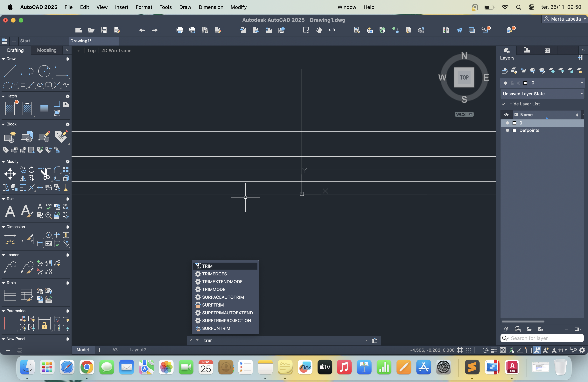588x382 pixels.
Task: Pick the Rectangle draw tool
Action: (61, 71)
